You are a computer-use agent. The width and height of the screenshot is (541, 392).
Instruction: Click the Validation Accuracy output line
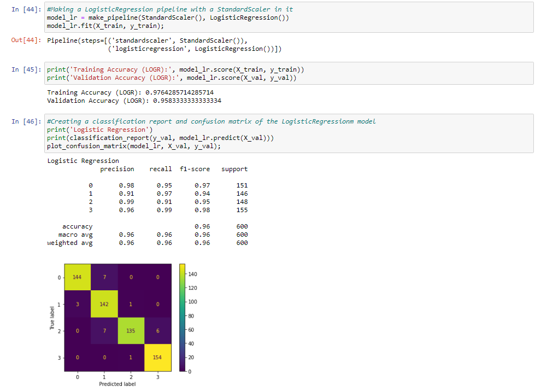pyautogui.click(x=134, y=101)
